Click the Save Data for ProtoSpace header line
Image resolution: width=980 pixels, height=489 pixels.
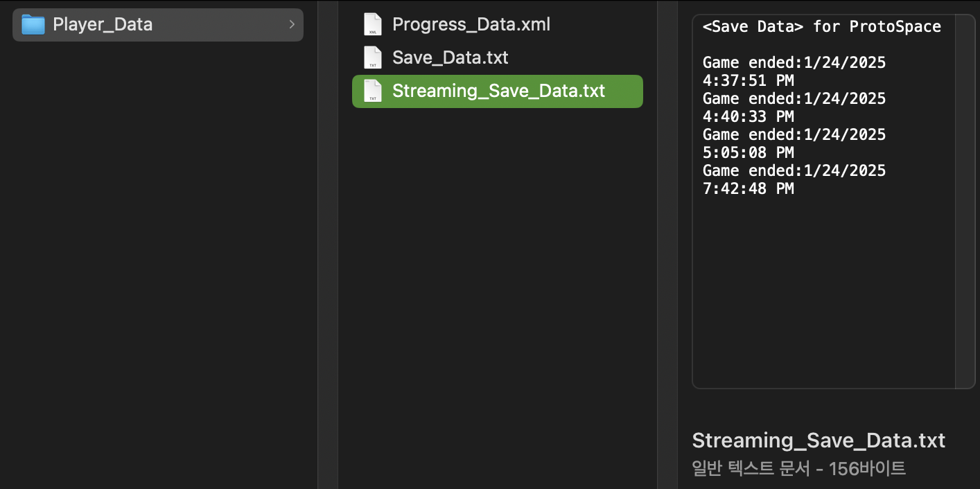pos(821,27)
